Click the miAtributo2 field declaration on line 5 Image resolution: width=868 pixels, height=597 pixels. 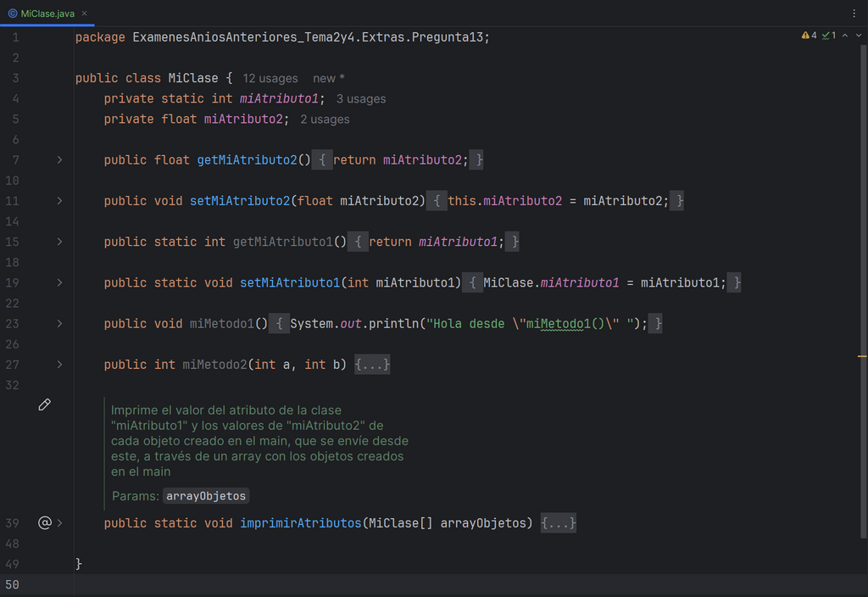[x=243, y=120]
